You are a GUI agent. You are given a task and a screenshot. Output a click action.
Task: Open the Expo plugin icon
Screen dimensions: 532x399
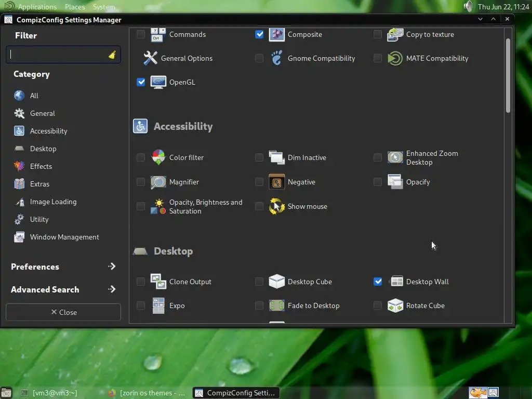point(158,305)
